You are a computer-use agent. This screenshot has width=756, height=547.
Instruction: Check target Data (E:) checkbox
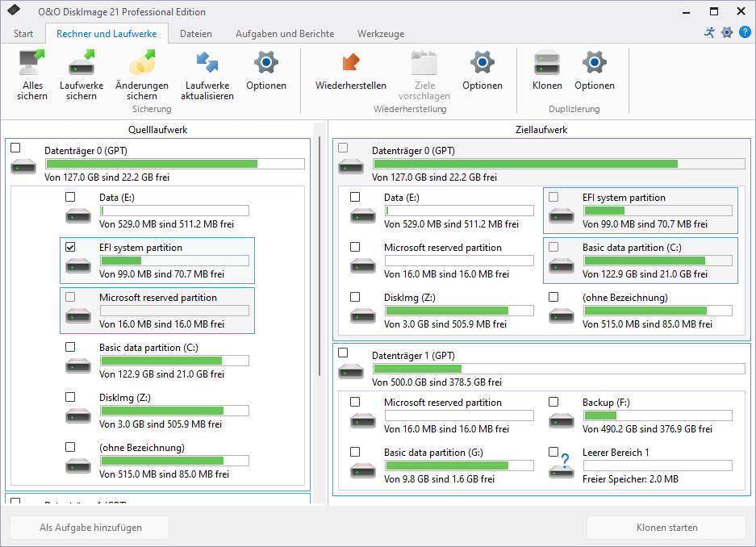[x=355, y=197]
